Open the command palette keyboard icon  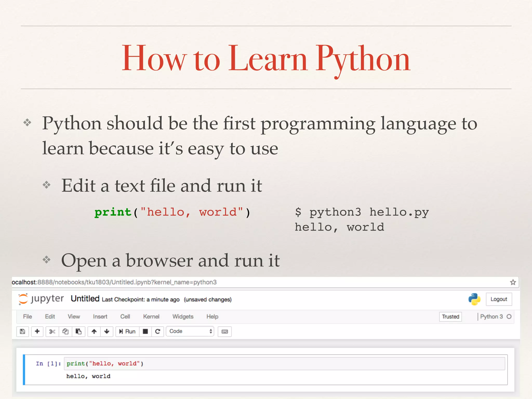225,331
